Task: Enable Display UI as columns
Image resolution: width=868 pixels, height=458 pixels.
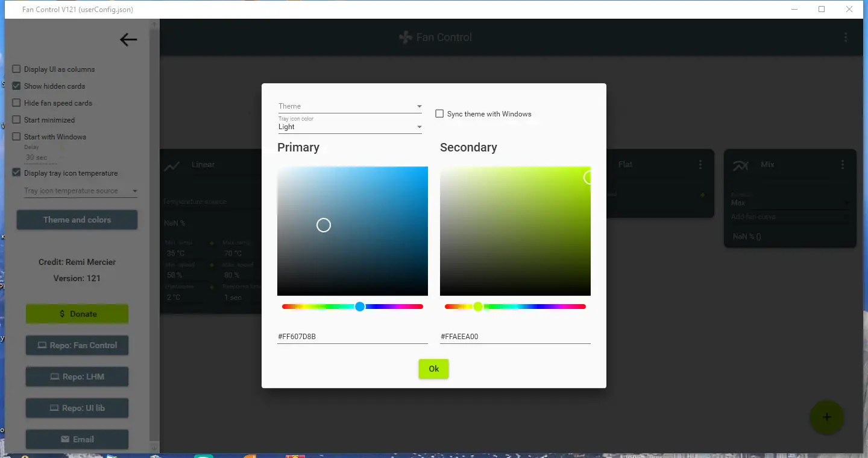Action: point(17,69)
